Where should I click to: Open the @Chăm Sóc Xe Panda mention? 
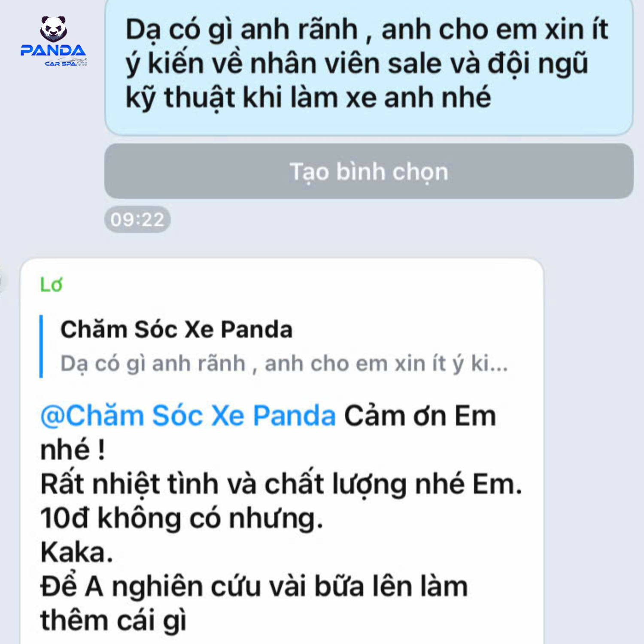pos(188,416)
